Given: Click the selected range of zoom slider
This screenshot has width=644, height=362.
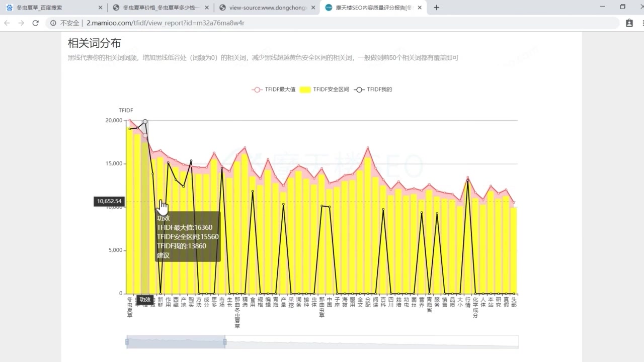Looking at the screenshot, I should [176, 342].
